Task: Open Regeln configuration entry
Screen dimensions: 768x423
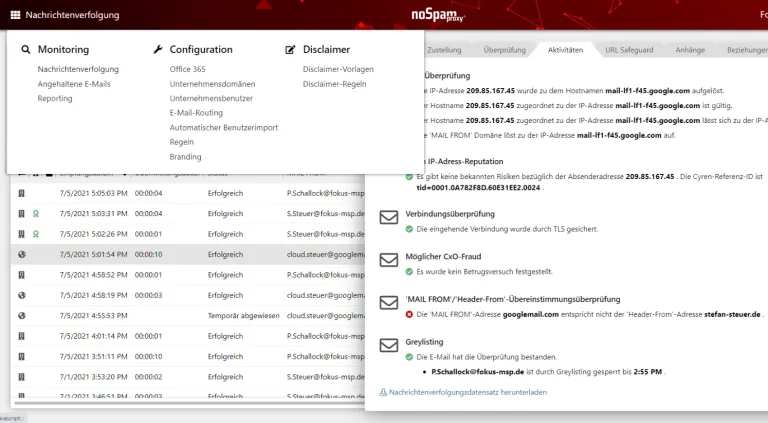Action: click(182, 142)
